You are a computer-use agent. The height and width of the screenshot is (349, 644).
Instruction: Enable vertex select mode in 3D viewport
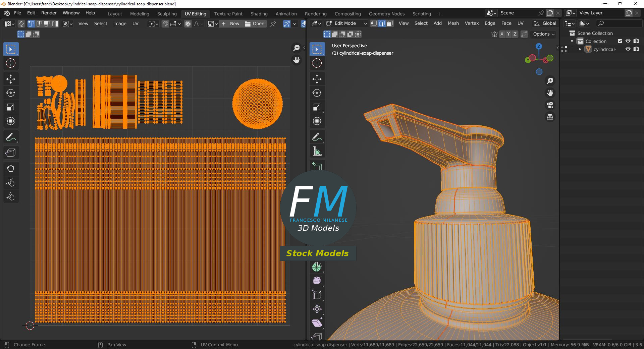pos(374,23)
